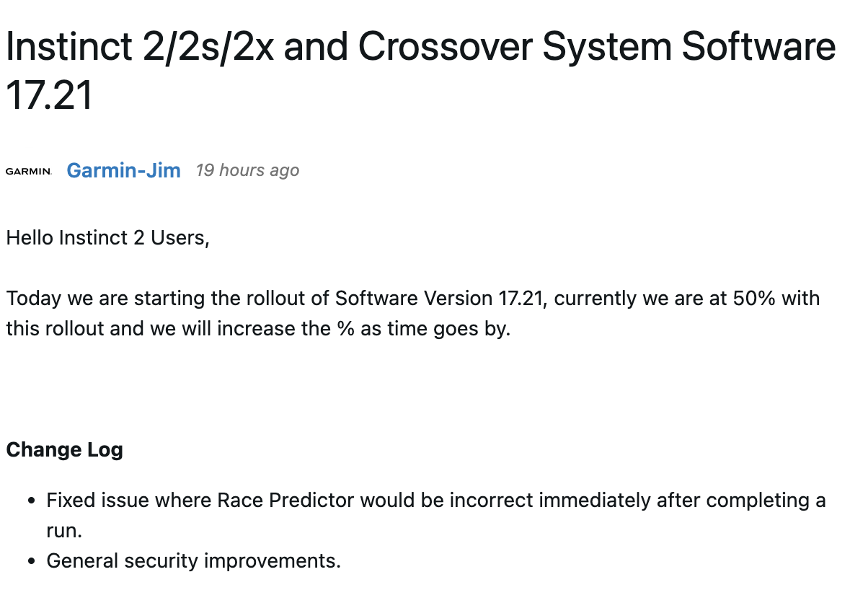Click the "Hello Instinct 2 Users," greeting
The height and width of the screenshot is (590, 868).
(107, 238)
